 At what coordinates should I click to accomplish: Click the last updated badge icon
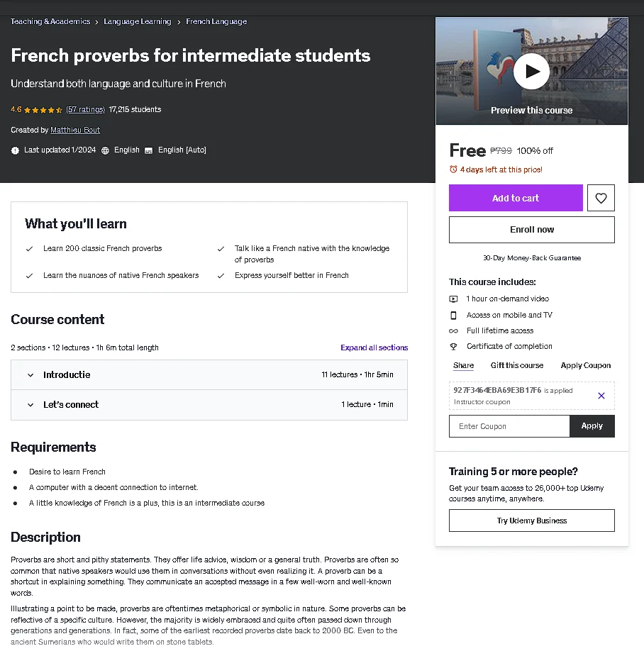(x=15, y=150)
